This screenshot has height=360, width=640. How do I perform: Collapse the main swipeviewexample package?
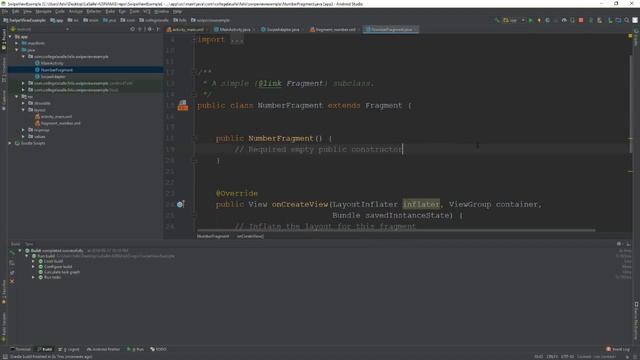point(23,57)
